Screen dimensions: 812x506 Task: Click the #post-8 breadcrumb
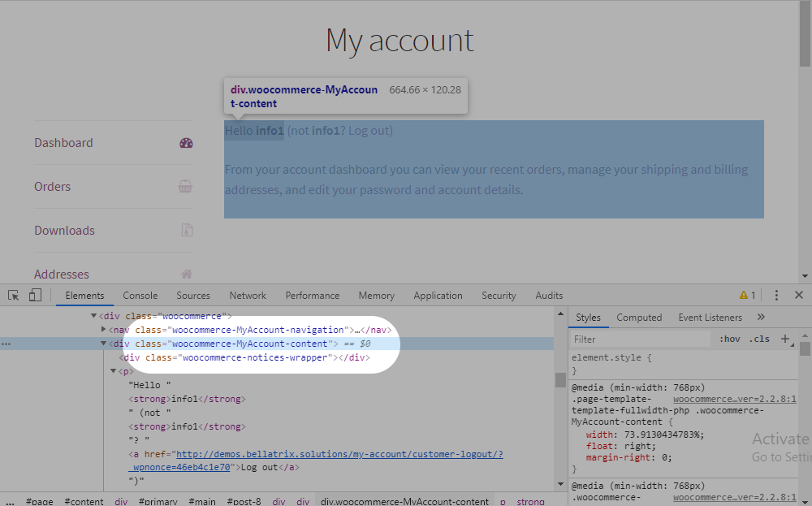pyautogui.click(x=244, y=501)
